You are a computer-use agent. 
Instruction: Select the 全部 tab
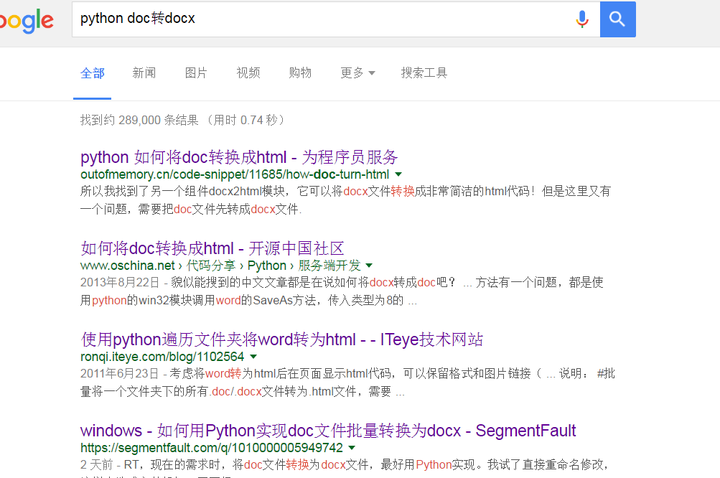click(92, 73)
